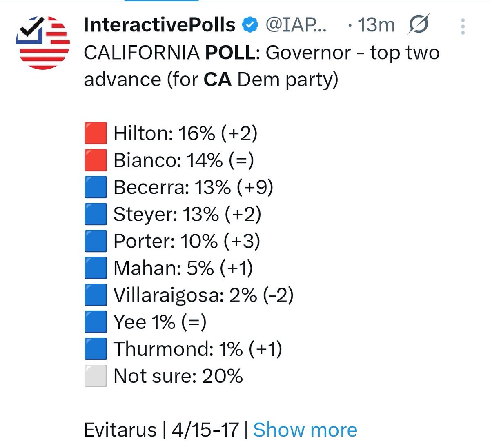The height and width of the screenshot is (448, 490).
Task: Click the blue square beside Mahan
Action: (96, 268)
